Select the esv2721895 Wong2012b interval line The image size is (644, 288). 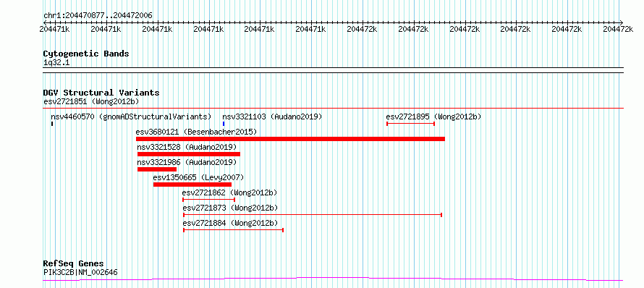pos(411,124)
